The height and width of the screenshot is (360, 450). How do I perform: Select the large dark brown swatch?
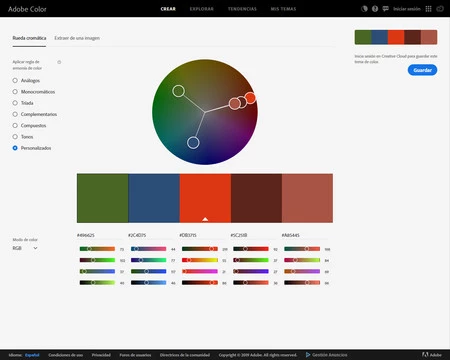coord(256,198)
